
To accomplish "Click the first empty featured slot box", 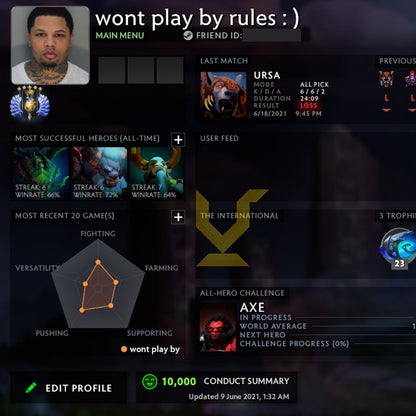I will 112,70.
